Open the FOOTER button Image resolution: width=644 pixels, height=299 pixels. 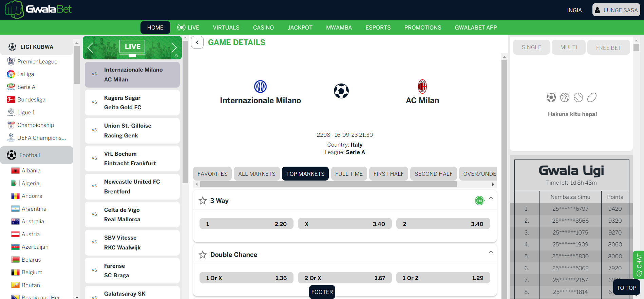[322, 292]
